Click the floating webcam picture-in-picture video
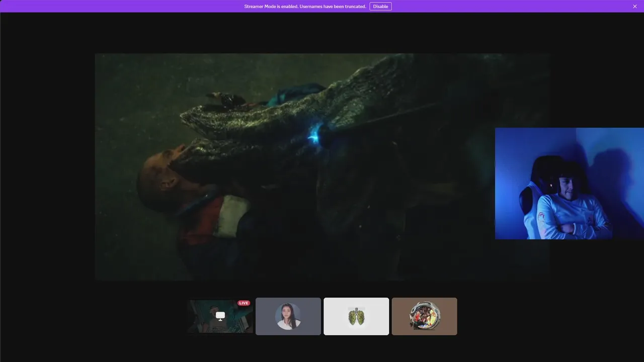The width and height of the screenshot is (644, 362). (x=570, y=184)
